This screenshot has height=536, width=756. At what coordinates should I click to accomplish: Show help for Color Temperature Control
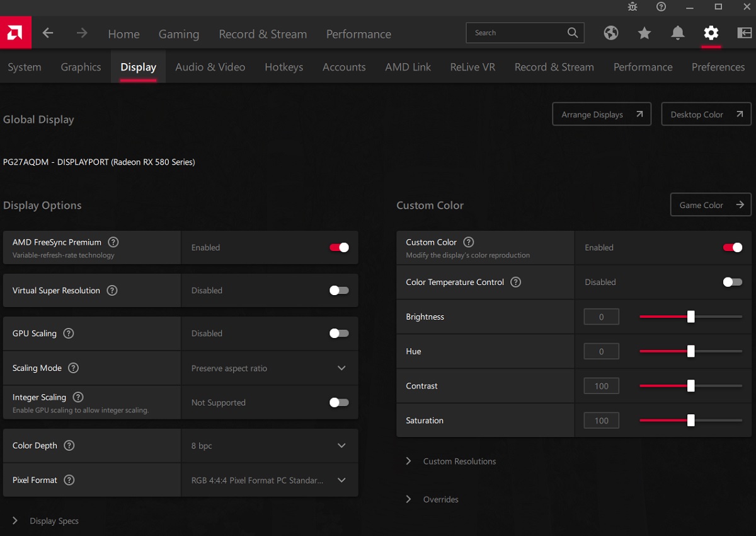[x=516, y=283]
